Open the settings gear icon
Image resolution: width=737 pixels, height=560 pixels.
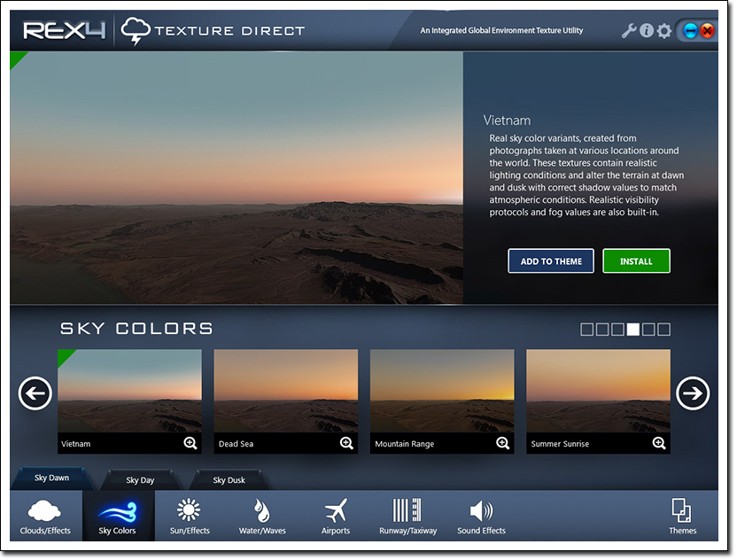664,31
